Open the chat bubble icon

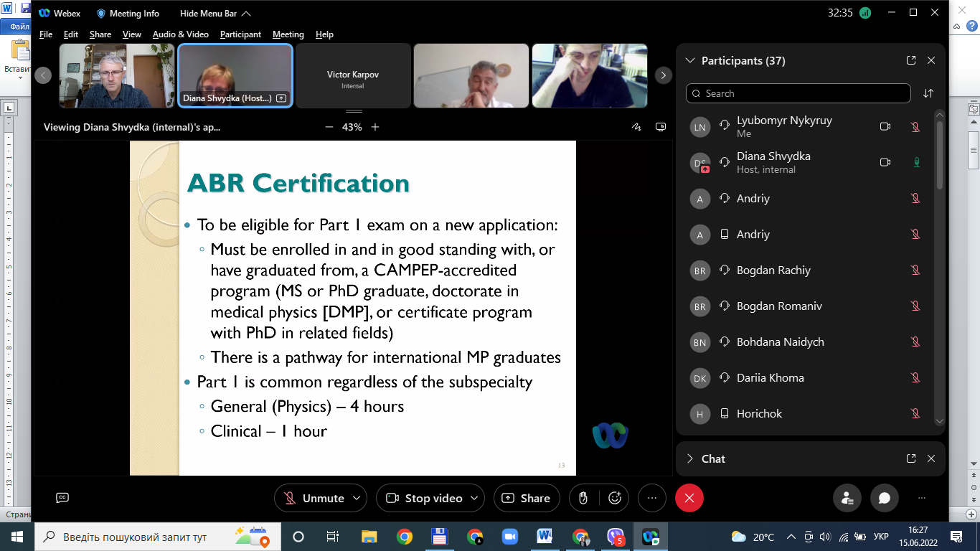[885, 498]
